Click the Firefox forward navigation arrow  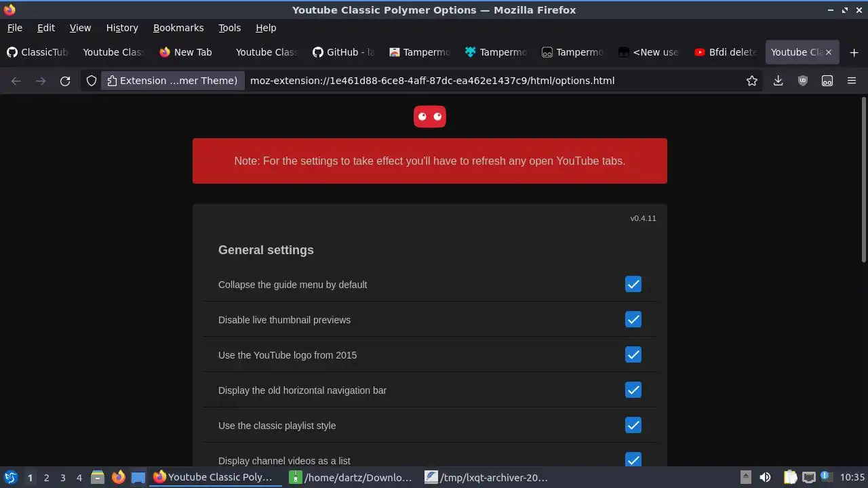point(41,81)
